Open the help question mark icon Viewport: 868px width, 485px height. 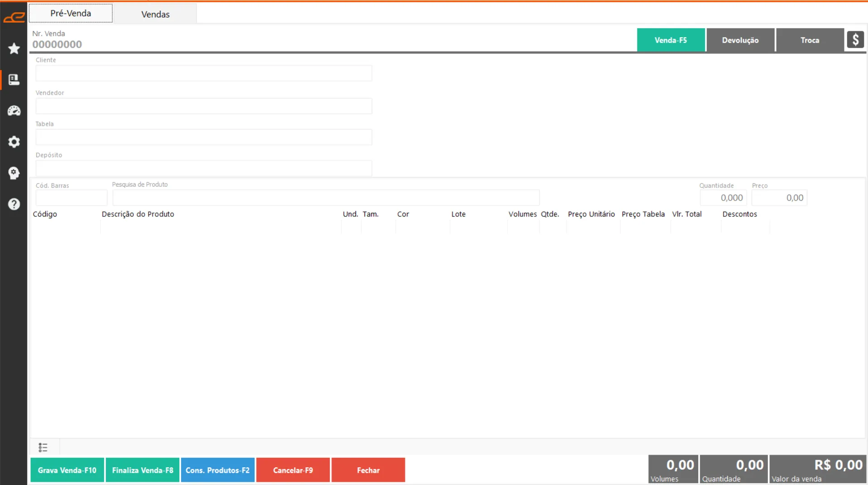pos(14,204)
